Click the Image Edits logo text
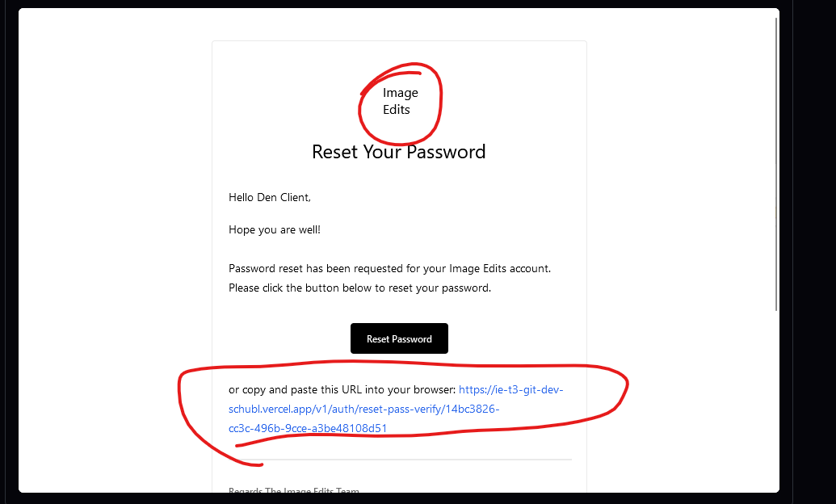 400,101
